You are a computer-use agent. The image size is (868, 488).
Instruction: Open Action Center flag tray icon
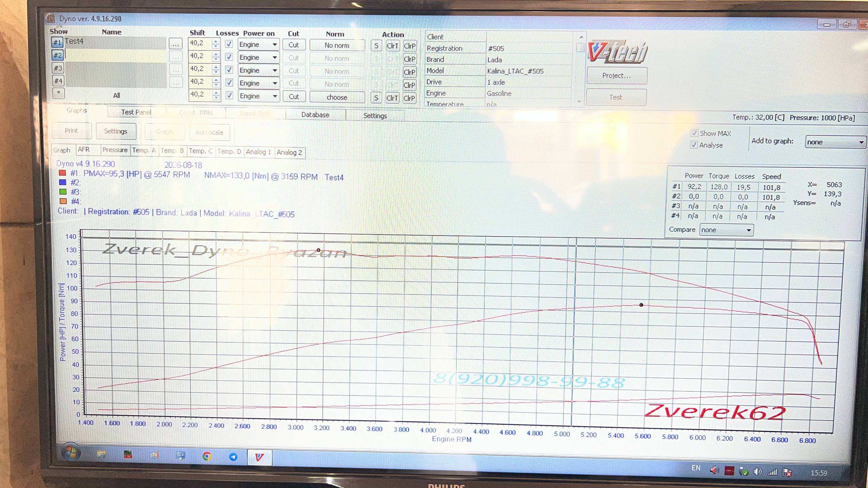point(787,472)
